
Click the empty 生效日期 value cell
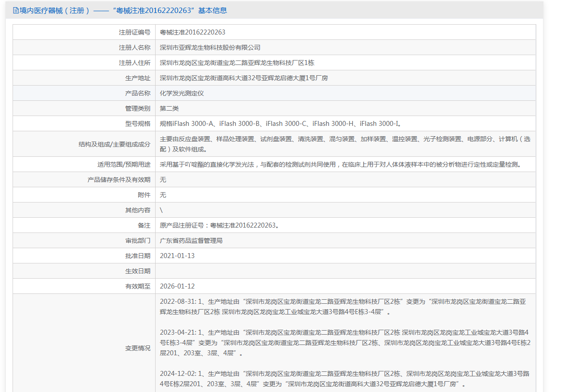pyautogui.click(x=345, y=271)
